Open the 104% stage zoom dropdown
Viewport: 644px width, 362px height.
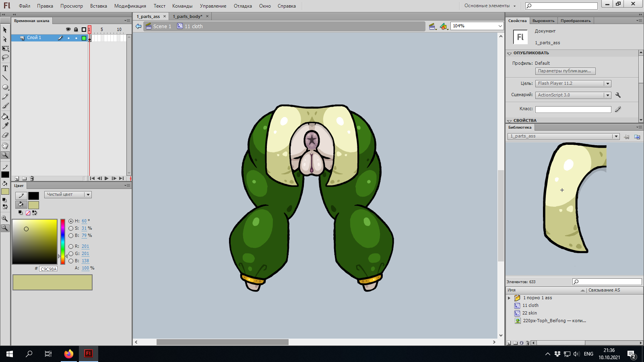click(x=500, y=26)
